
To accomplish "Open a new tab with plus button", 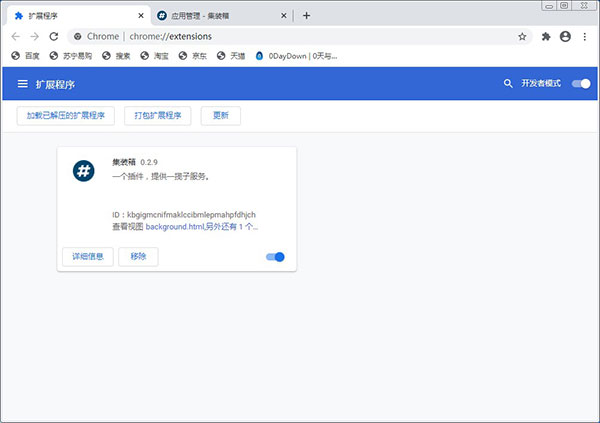I will point(306,15).
